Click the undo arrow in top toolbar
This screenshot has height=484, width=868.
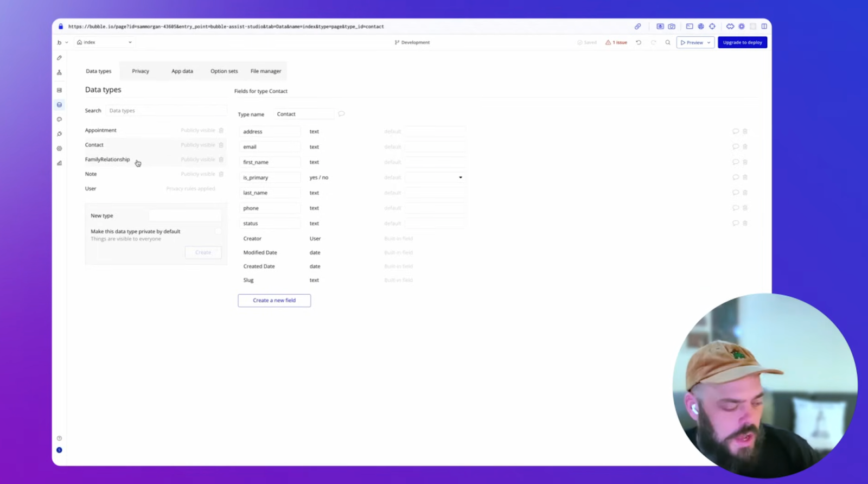[x=639, y=42]
